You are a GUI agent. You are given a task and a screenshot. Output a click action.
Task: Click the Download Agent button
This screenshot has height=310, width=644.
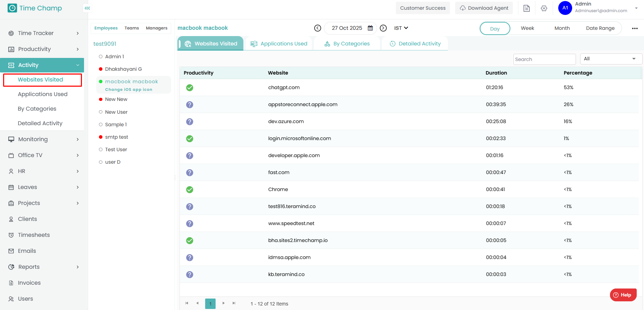coord(484,8)
